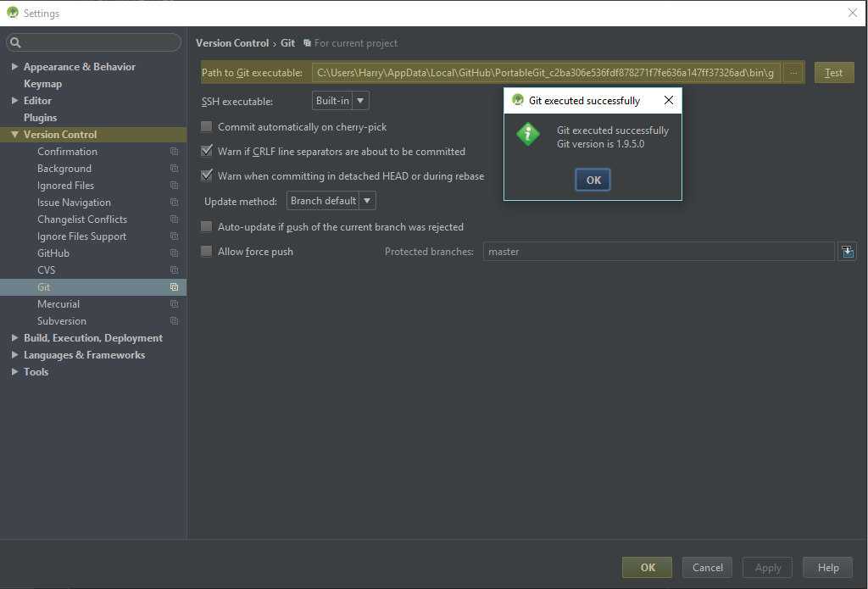
Task: Click the project-level icon beside Confirmation
Action: click(174, 152)
